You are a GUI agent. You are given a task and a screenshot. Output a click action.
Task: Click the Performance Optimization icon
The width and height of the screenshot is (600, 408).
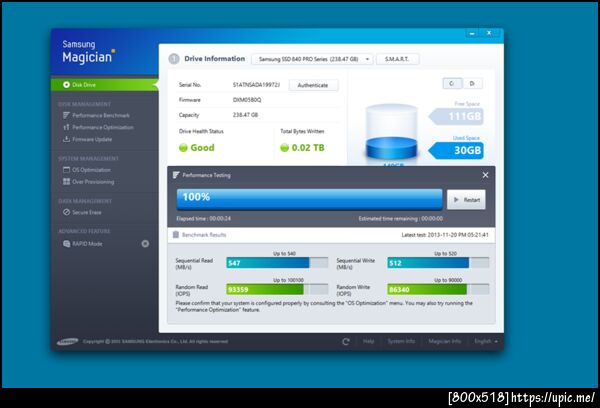[66, 127]
